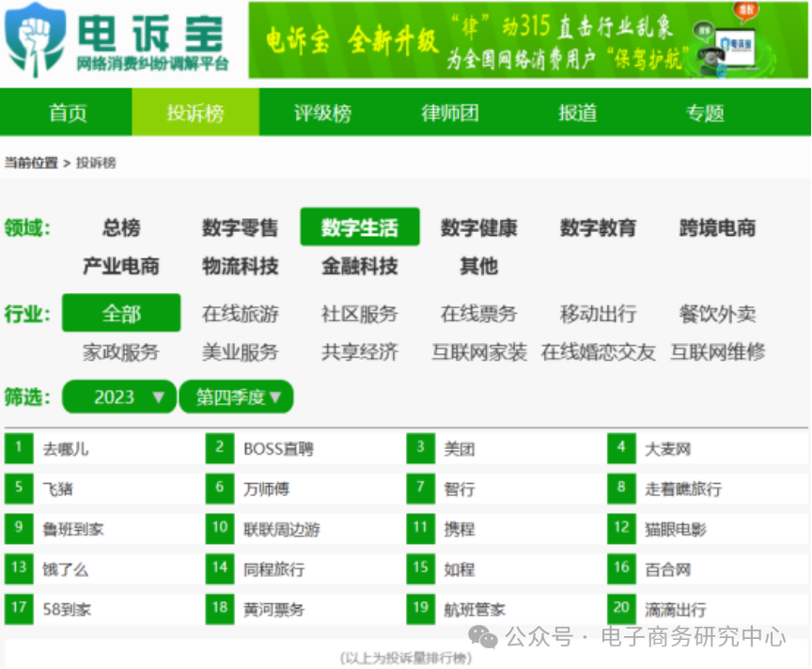
Task: Switch to the 首页 menu item
Action: point(66,111)
